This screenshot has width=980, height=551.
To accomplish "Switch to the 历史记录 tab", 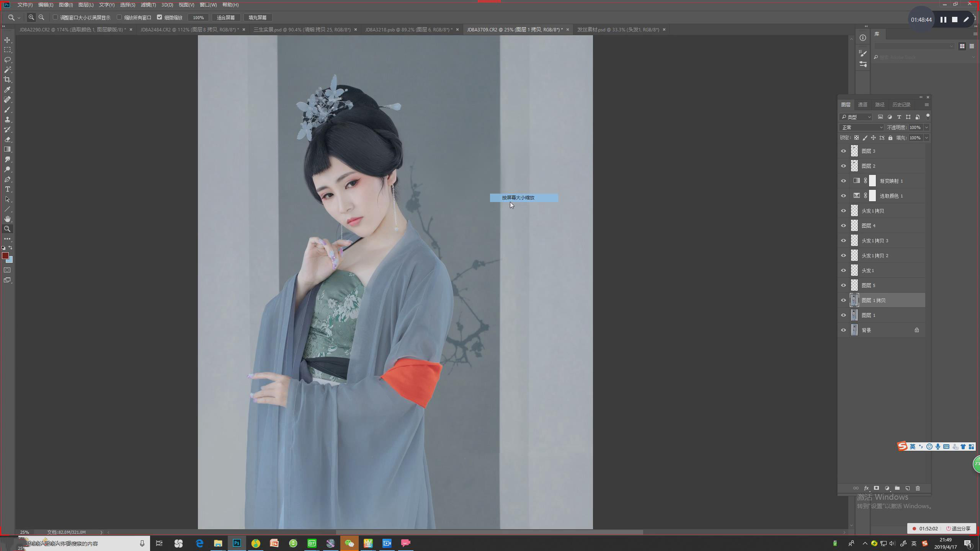I will [901, 105].
